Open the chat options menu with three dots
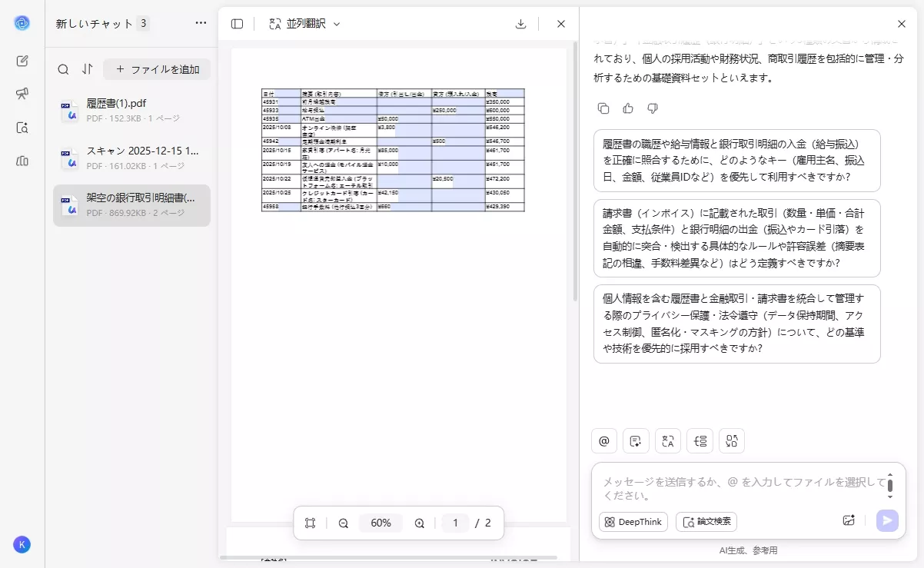 tap(201, 23)
